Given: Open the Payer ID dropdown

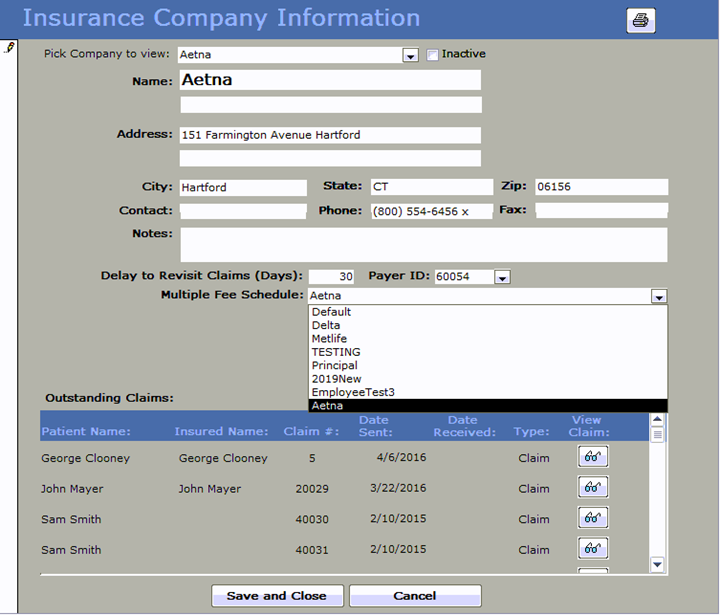Looking at the screenshot, I should coord(502,277).
